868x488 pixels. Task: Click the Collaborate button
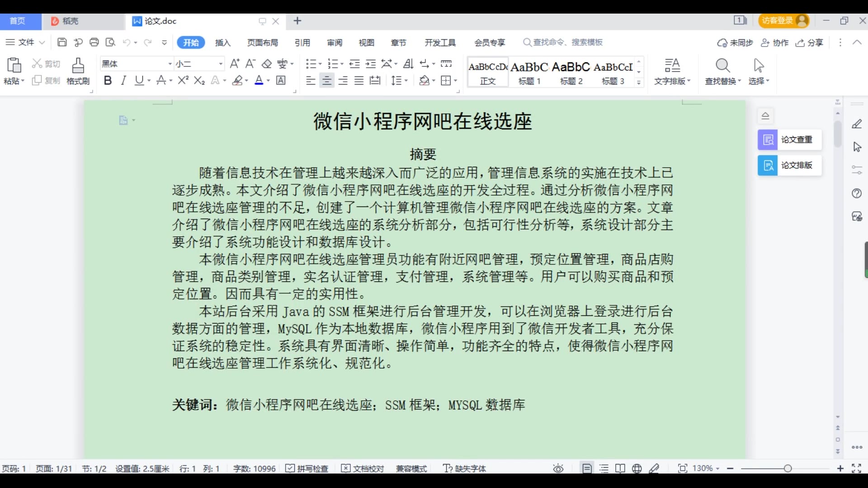point(774,42)
